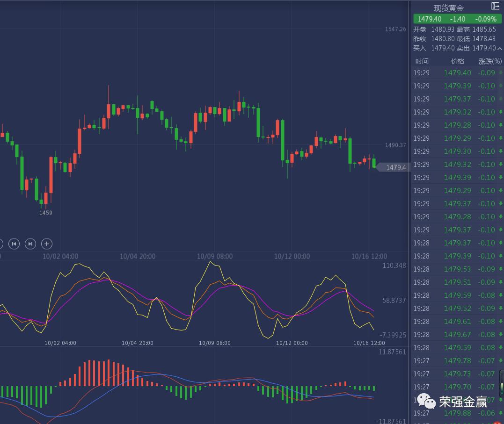Click the 1459 low price label on chart
Screen dimensions: 504x424
click(46, 213)
